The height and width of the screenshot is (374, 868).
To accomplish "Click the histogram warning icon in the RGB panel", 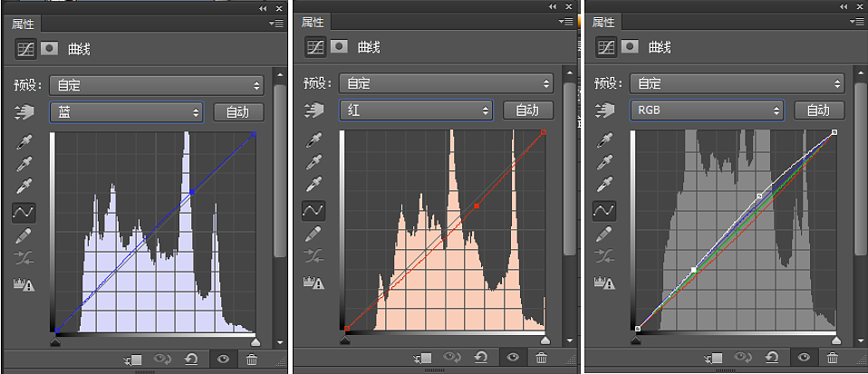I will [x=604, y=283].
